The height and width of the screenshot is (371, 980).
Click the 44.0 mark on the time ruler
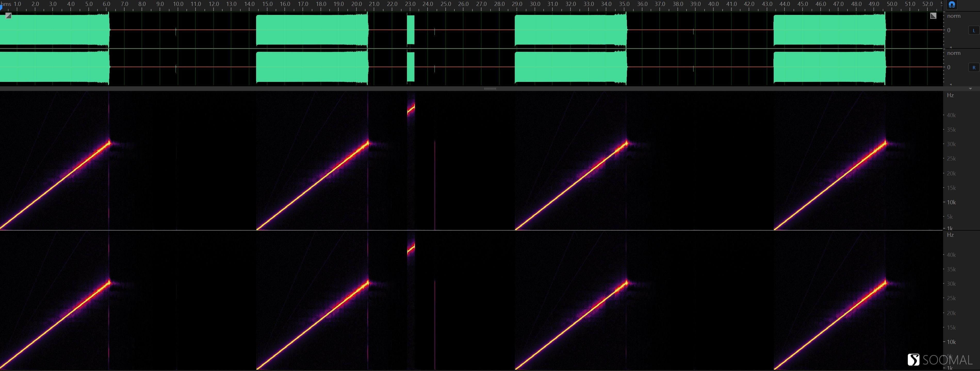pyautogui.click(x=785, y=4)
